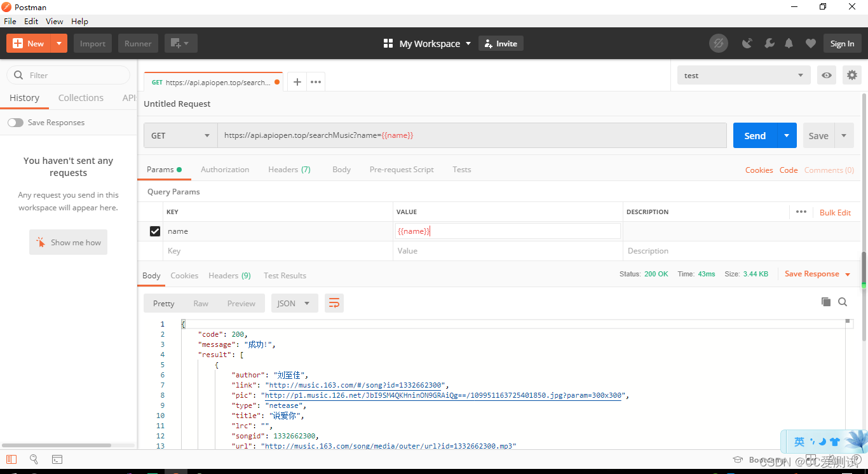
Task: Switch to the response Headers (9) tab
Action: click(x=229, y=276)
